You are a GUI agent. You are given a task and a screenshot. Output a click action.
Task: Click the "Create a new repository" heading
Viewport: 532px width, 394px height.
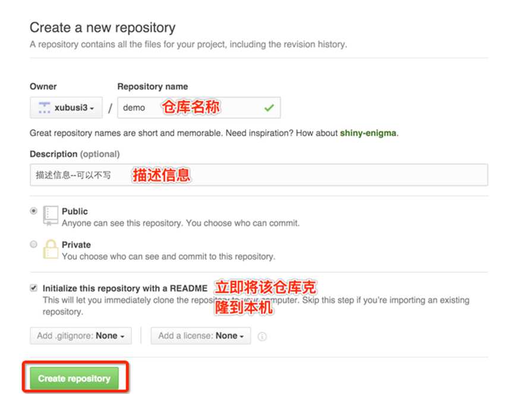(102, 27)
